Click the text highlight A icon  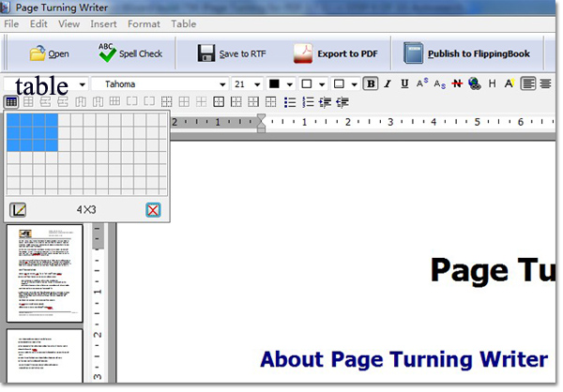[510, 84]
